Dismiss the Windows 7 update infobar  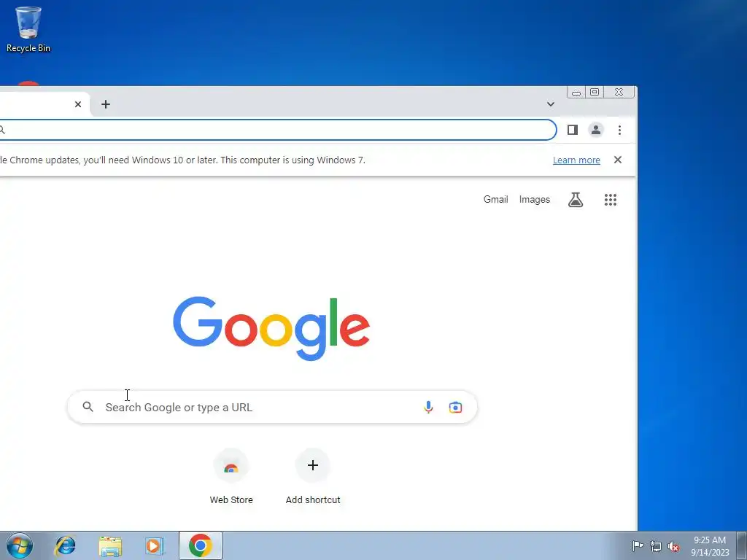(618, 160)
